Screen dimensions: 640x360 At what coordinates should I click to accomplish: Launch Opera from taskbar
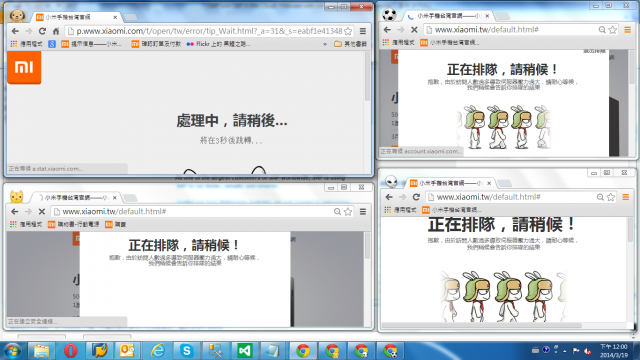(70, 351)
